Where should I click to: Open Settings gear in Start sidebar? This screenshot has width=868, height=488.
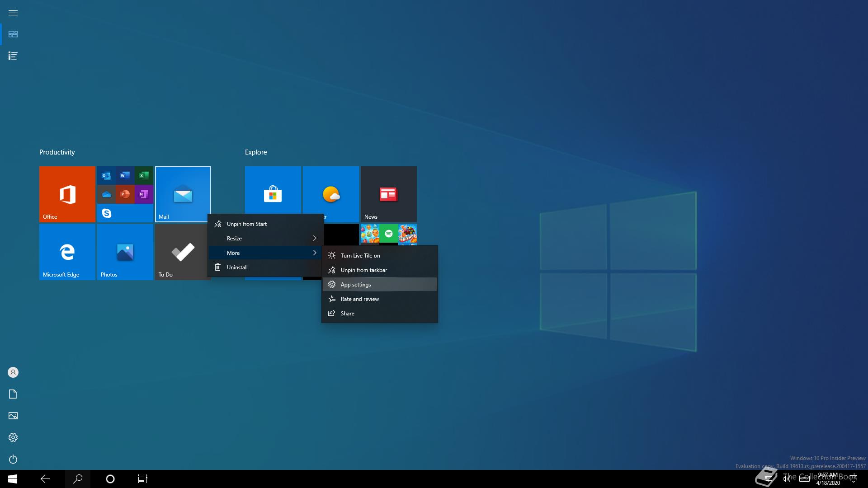coord(13,437)
